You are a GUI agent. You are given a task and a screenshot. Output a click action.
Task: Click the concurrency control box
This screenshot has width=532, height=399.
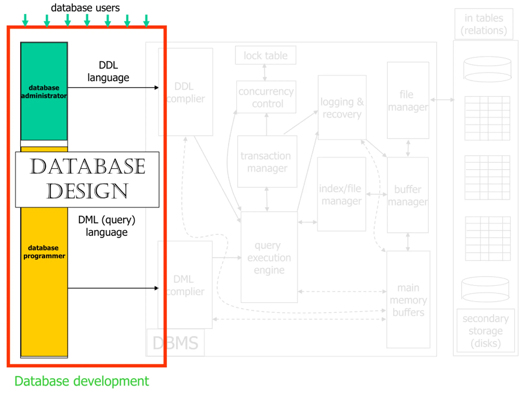pyautogui.click(x=266, y=97)
